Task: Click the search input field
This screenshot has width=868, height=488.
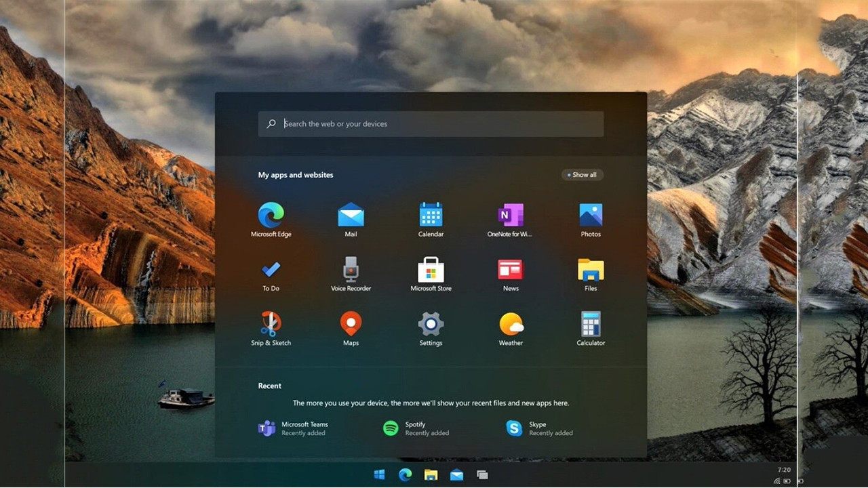Action: click(430, 123)
